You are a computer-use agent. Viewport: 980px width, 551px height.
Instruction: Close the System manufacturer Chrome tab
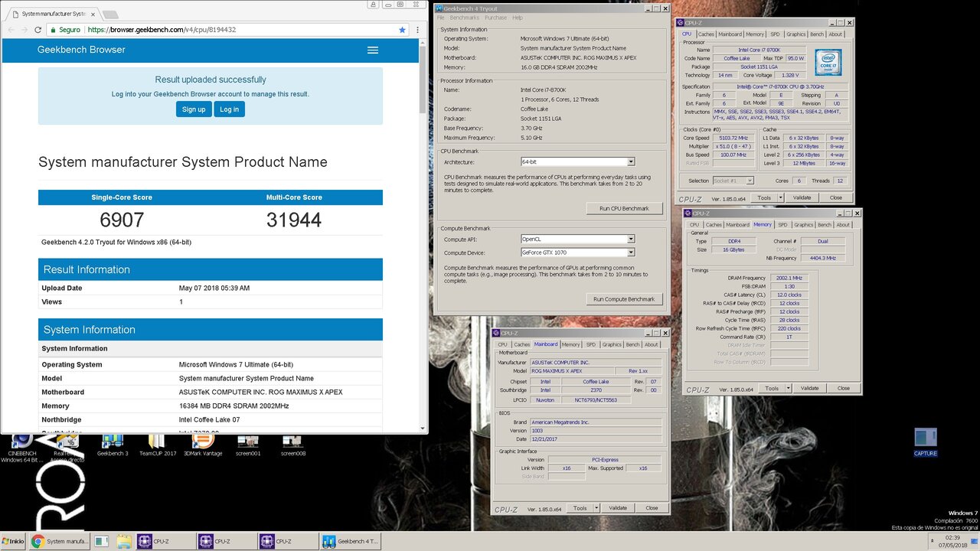pyautogui.click(x=91, y=14)
